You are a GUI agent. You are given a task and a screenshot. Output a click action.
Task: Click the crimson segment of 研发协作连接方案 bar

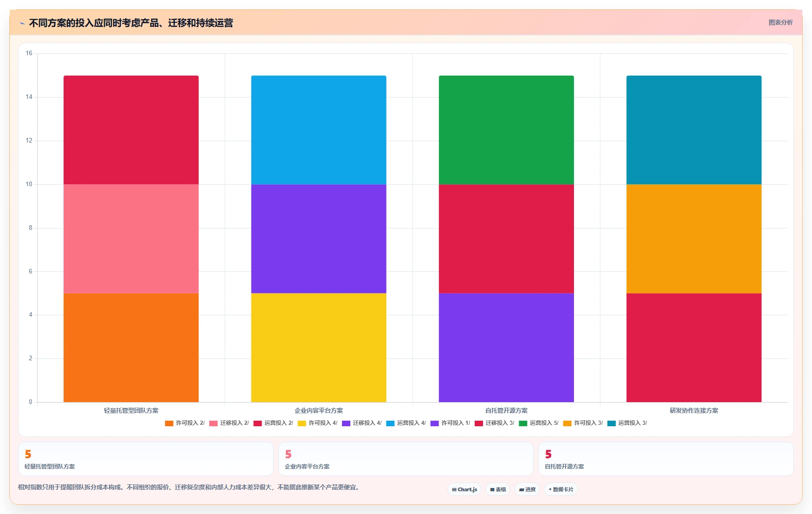coord(694,348)
